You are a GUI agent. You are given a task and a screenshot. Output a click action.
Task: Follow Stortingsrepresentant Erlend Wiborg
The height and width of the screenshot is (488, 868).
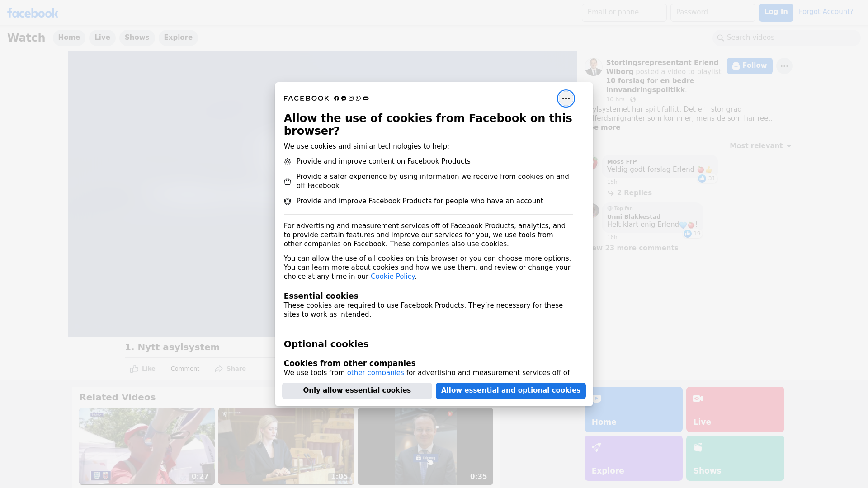(750, 66)
